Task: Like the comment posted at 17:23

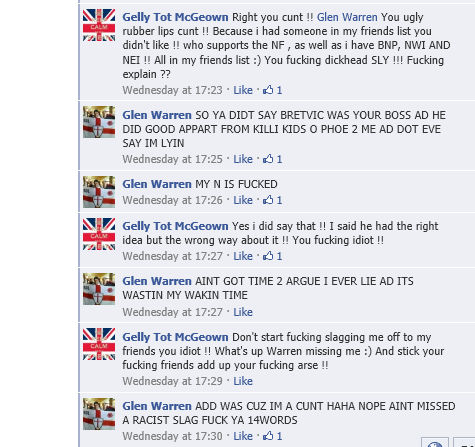Action: pyautogui.click(x=243, y=90)
